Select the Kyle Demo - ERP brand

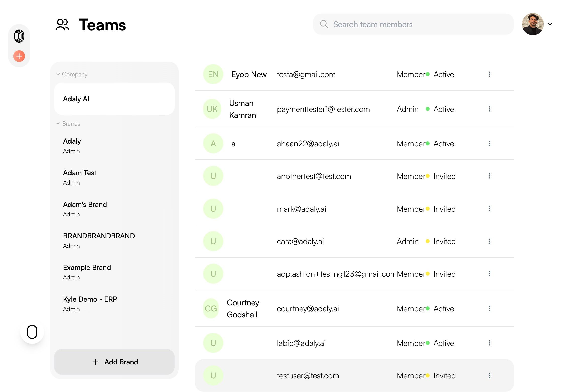coord(90,299)
